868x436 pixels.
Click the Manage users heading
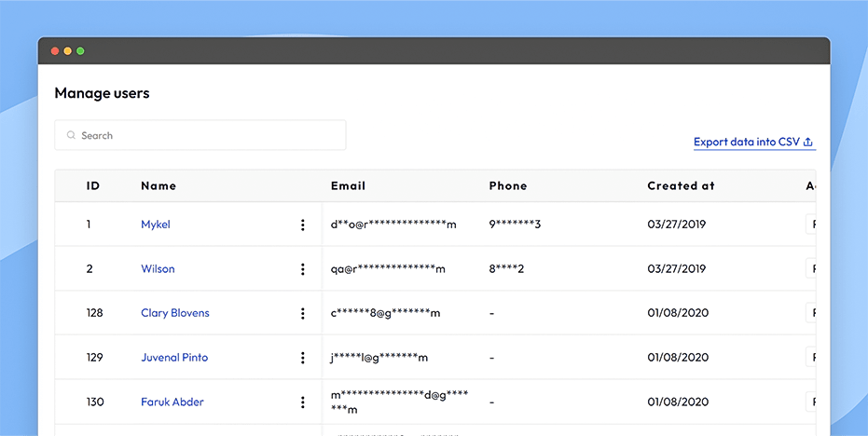pyautogui.click(x=102, y=93)
